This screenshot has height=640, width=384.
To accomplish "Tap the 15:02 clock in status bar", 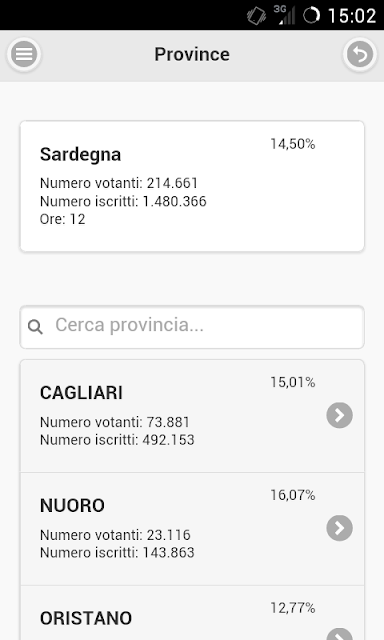I will coord(352,16).
